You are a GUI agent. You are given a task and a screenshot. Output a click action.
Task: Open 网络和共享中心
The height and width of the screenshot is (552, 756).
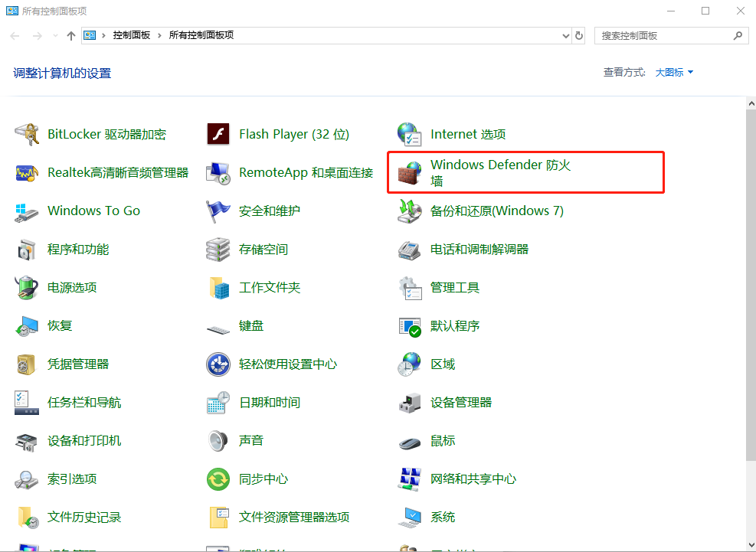pos(473,479)
